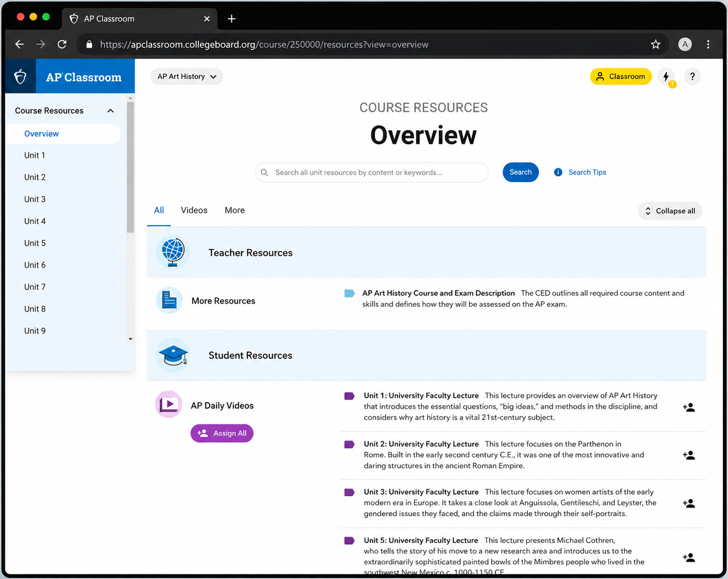Click the sidebar scroll up arrow
The image size is (728, 579).
(x=130, y=98)
